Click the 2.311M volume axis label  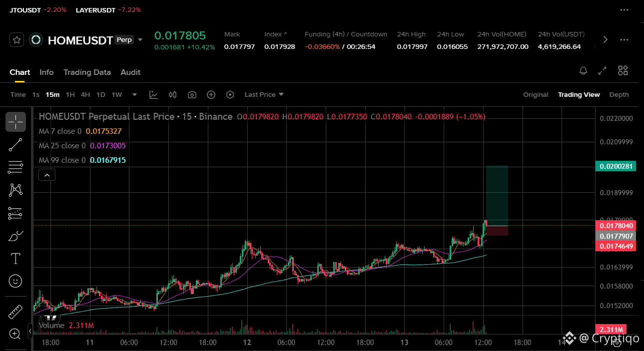(x=612, y=330)
